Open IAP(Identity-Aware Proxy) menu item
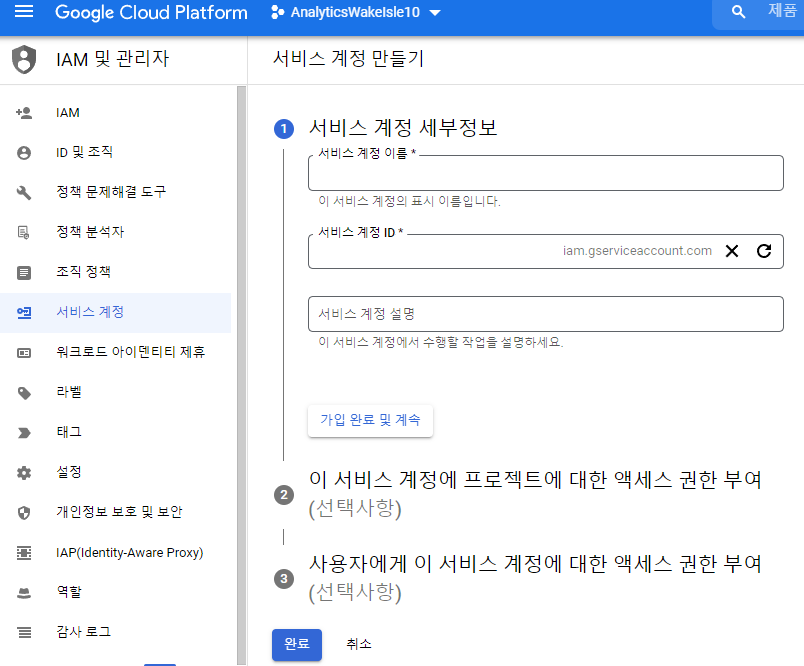804x666 pixels. (x=130, y=553)
